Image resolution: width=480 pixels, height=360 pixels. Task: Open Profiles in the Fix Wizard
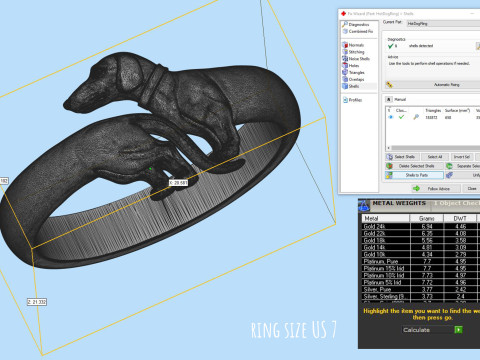coord(352,100)
